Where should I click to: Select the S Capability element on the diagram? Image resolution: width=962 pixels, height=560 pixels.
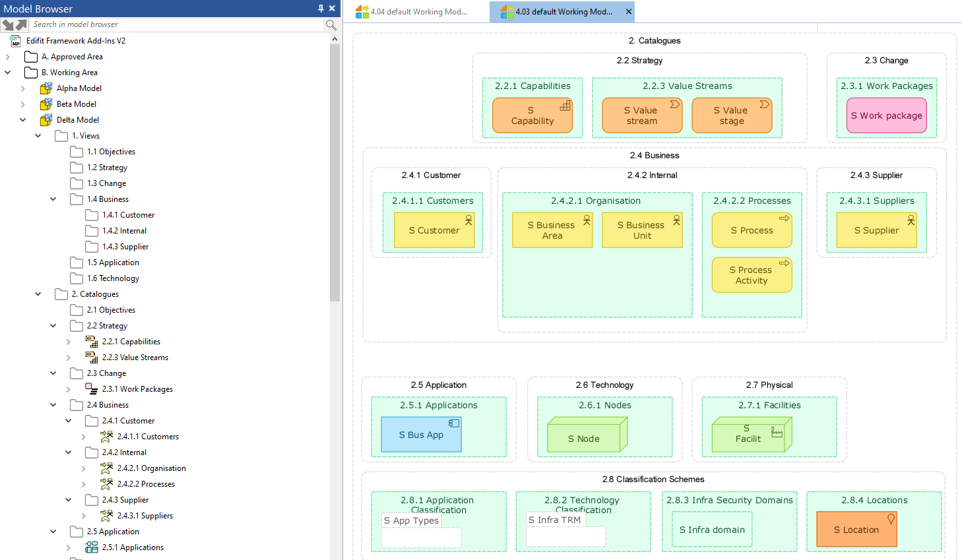pos(532,115)
